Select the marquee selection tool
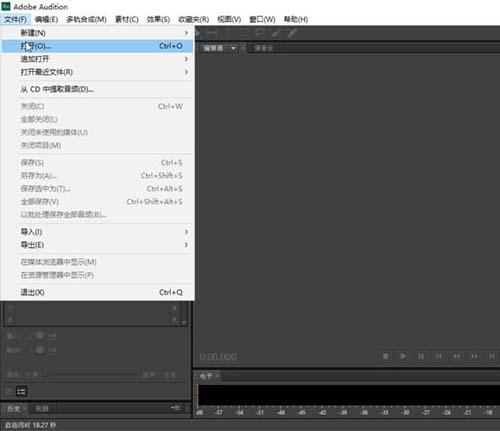Viewport: 500px width, 431px height. 244,33
